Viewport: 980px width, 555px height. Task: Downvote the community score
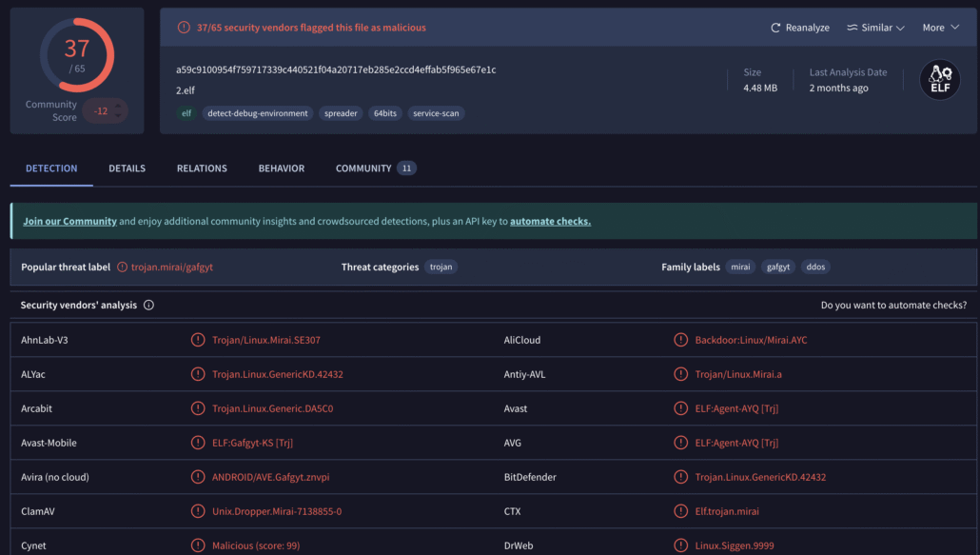pyautogui.click(x=118, y=116)
